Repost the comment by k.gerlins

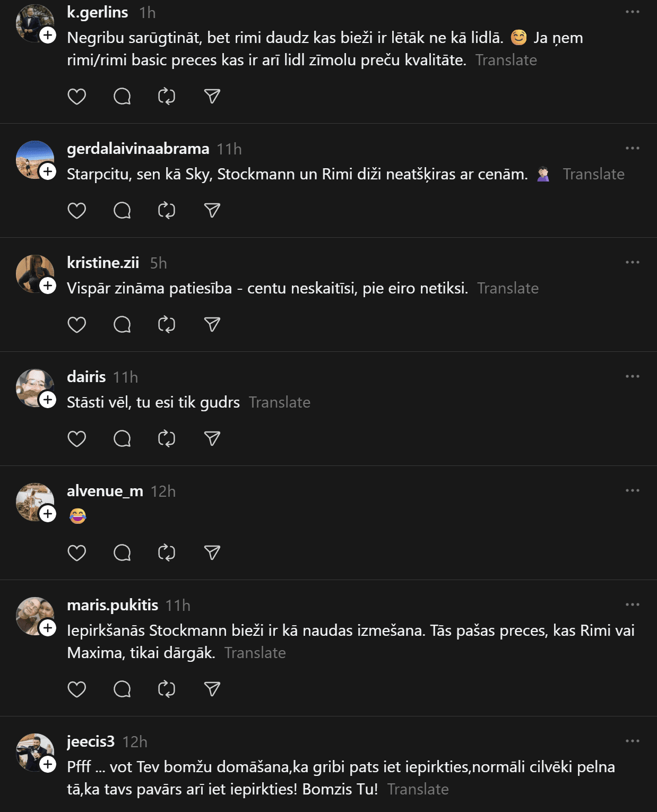pyautogui.click(x=167, y=97)
